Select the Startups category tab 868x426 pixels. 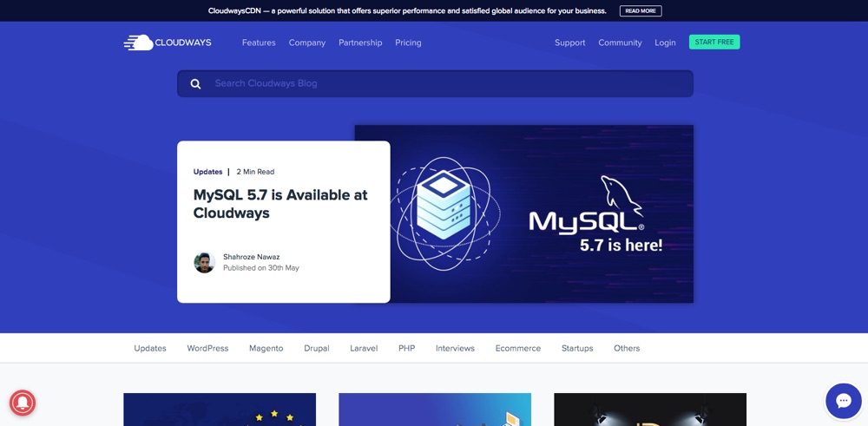pos(577,348)
